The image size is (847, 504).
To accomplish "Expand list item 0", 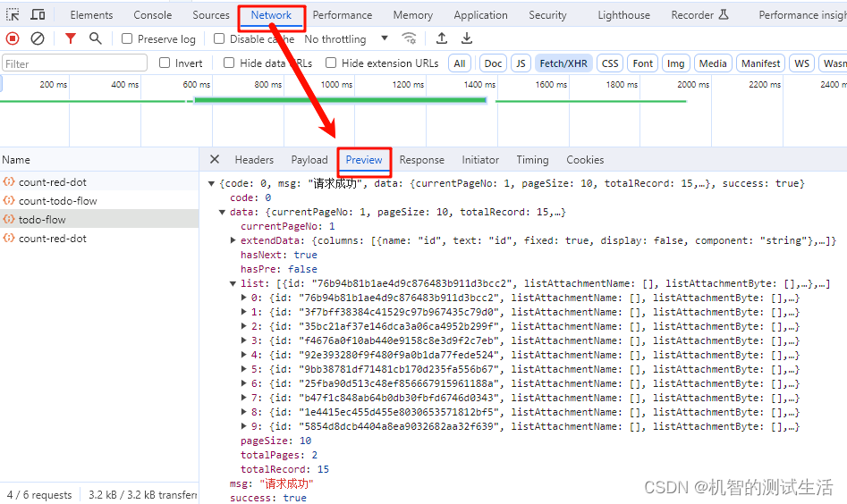I will pos(243,298).
